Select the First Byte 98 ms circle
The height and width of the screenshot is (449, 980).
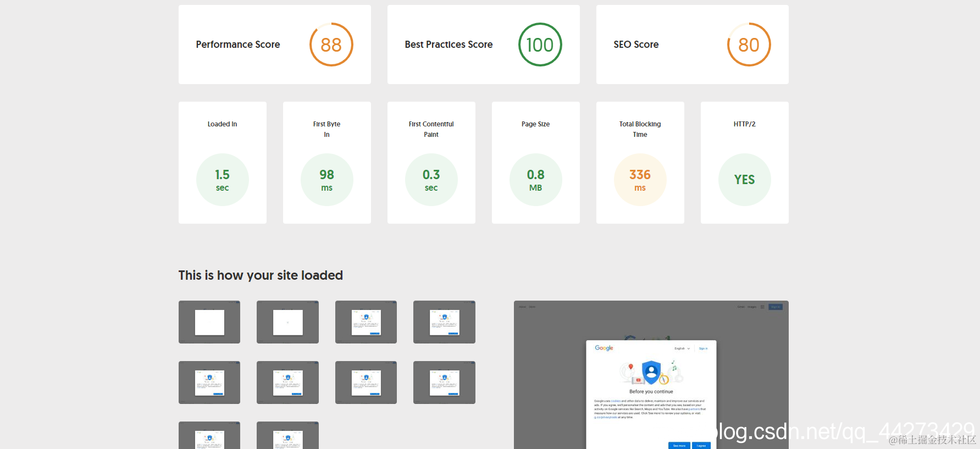tap(327, 180)
